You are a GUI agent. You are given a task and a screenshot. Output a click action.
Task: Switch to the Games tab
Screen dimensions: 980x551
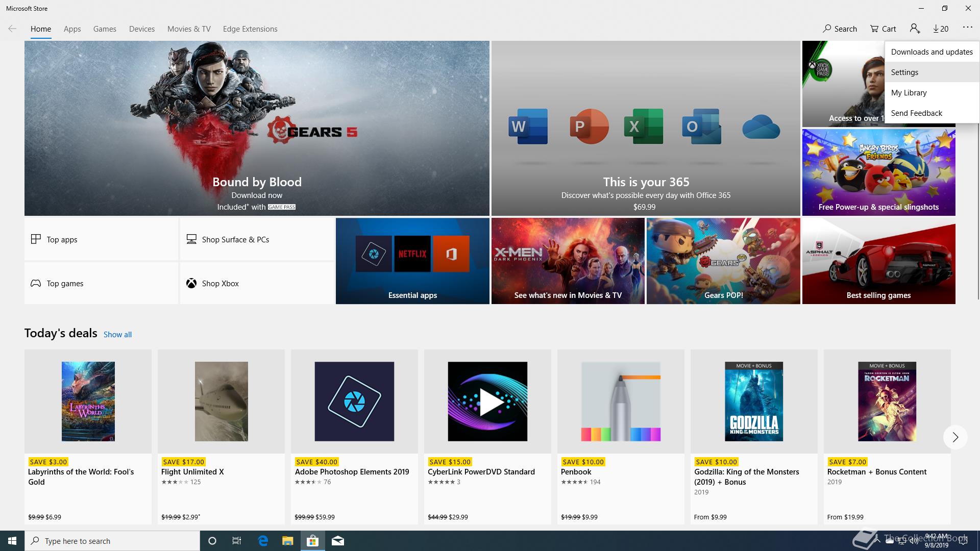(x=105, y=29)
